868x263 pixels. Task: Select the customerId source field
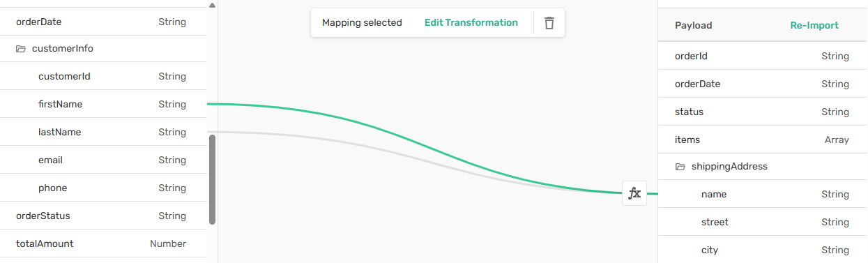coord(104,76)
